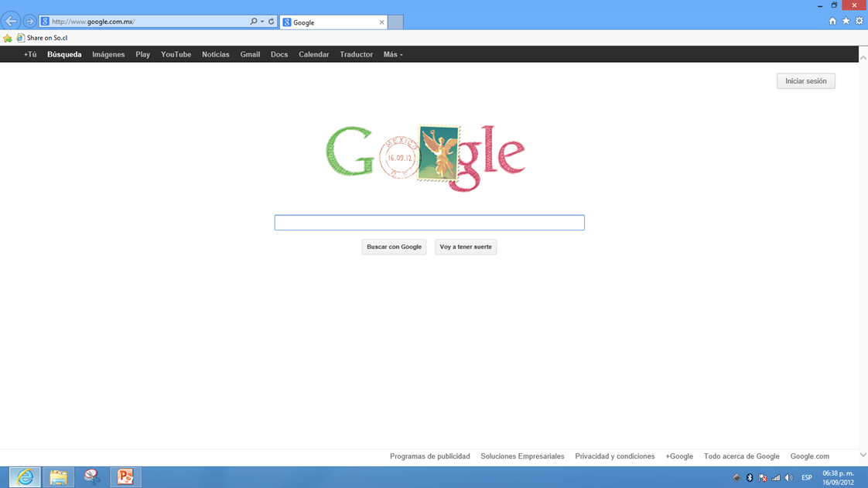Open the Privacidad y condiciones link
Screen dimensions: 868x488
coord(614,456)
